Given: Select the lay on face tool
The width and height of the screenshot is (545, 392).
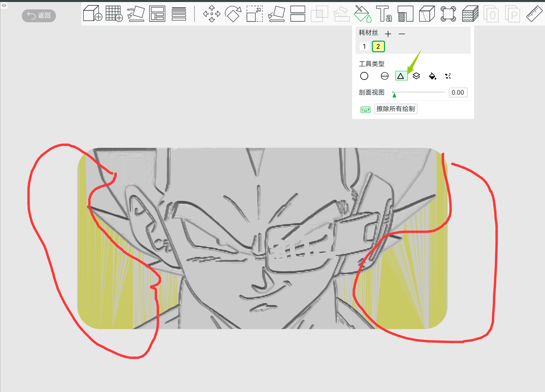Looking at the screenshot, I should point(277,14).
